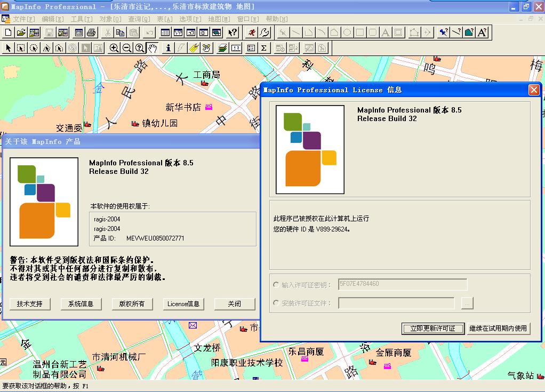Select the Ruler distance tool
This screenshot has height=392, width=545.
(236, 48)
